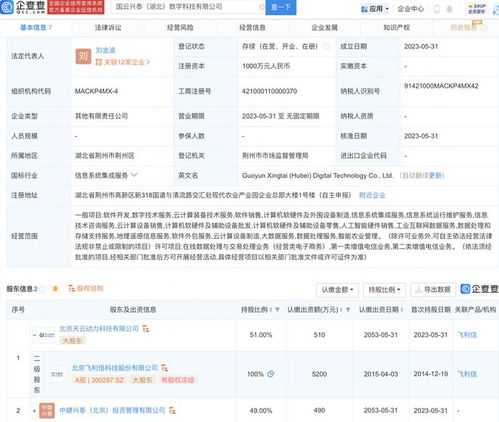This screenshot has height=422, width=499.
Task: Click the 大股东 tag under 北京天云动力
Action: point(72,340)
